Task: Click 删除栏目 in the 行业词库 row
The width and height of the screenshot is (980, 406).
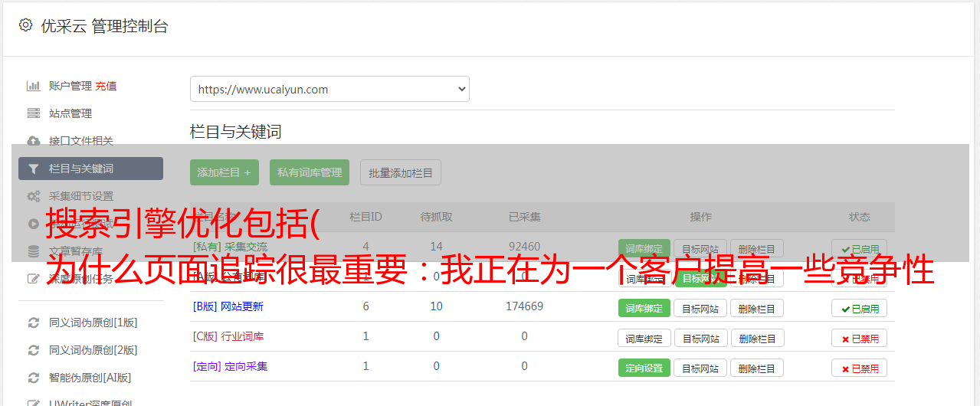Action: tap(757, 338)
